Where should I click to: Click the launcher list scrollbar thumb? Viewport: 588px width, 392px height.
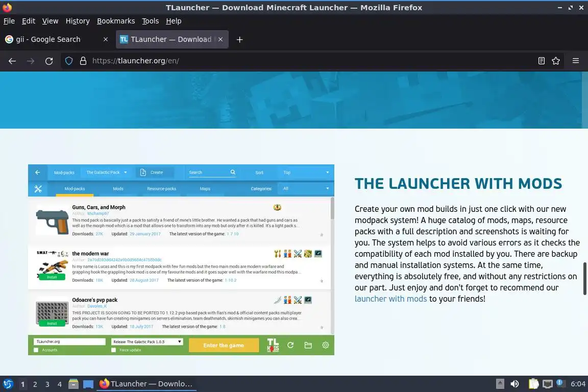pyautogui.click(x=332, y=208)
